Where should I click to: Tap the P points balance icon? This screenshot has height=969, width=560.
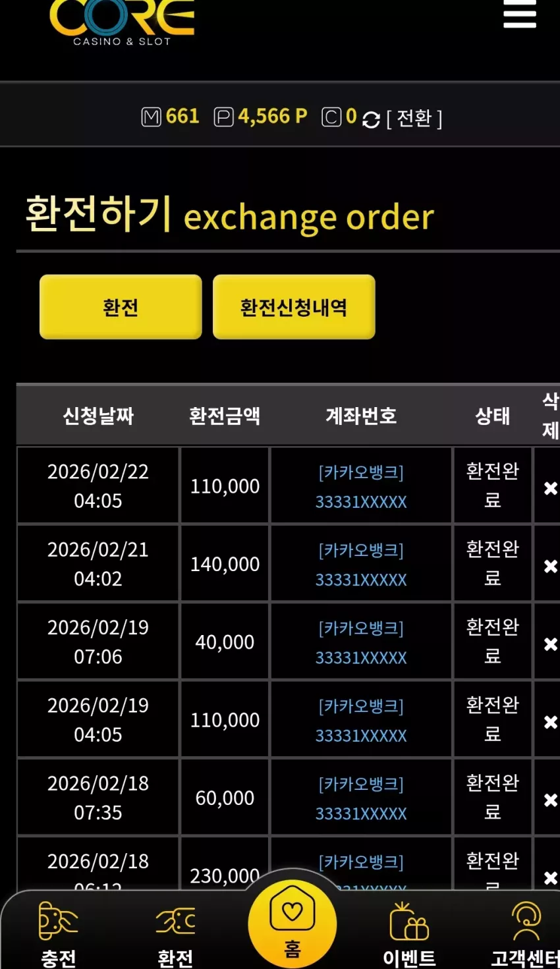pos(223,117)
